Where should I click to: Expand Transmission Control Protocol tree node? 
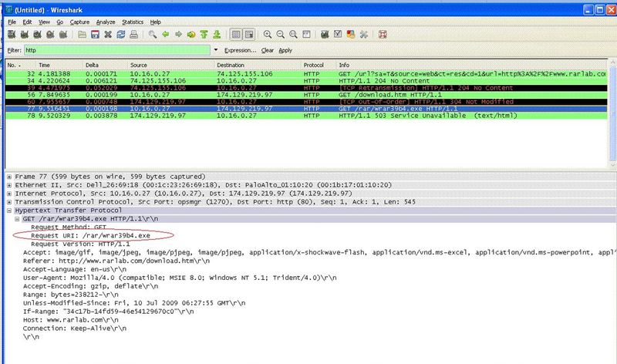9,202
